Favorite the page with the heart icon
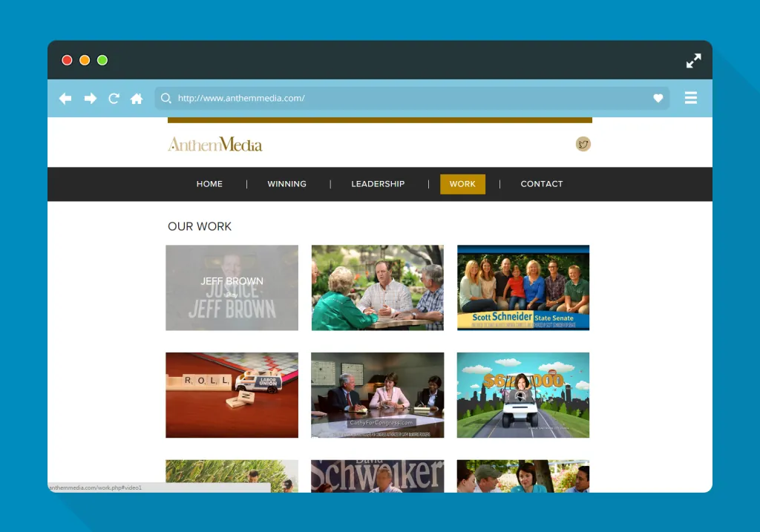760x532 pixels. (x=658, y=99)
